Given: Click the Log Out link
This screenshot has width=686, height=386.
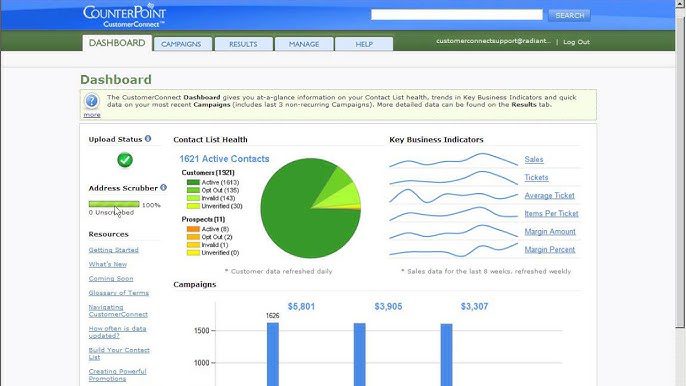Looking at the screenshot, I should pyautogui.click(x=576, y=42).
